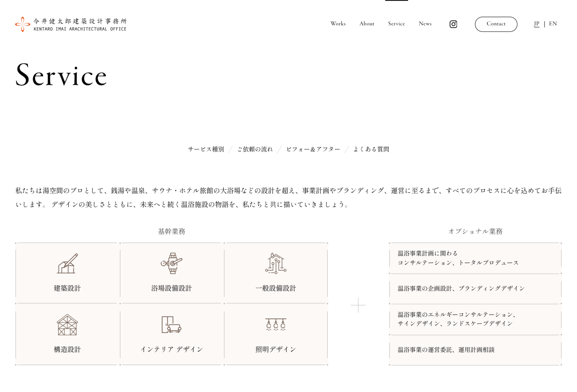Click the plus sign between service groups
The image size is (577, 392).
[x=358, y=305]
